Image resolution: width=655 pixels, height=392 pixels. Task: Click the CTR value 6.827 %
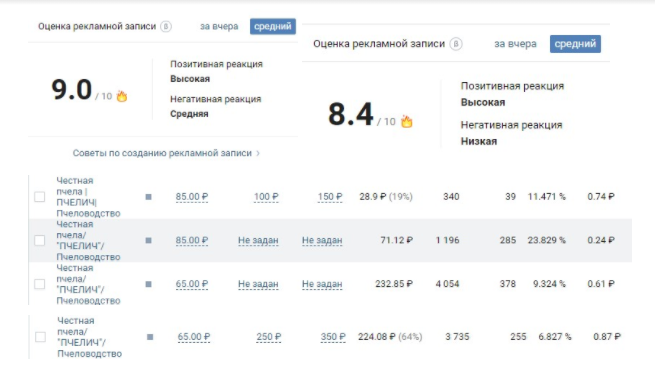click(555, 337)
